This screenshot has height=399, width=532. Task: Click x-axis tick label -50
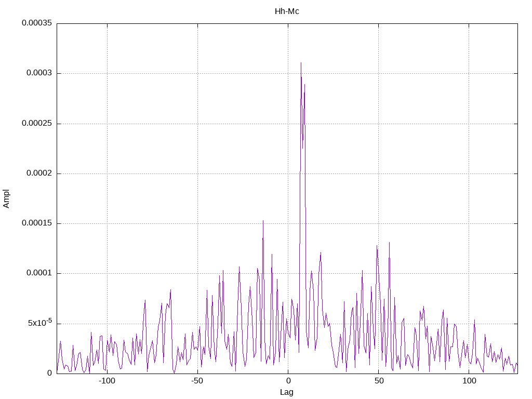[x=197, y=381]
